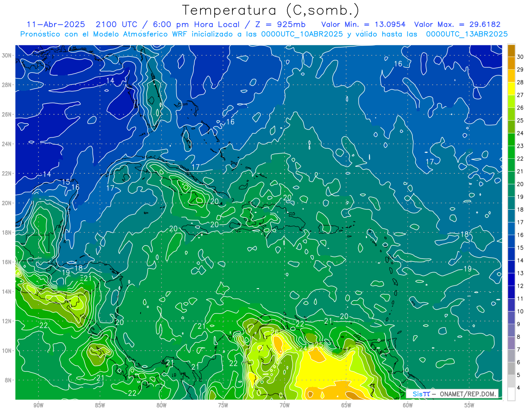Click the 20N latitude axis label
This screenshot has width=532, height=411.
coord(7,203)
